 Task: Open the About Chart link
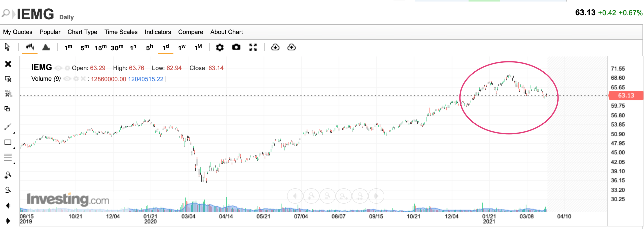click(226, 32)
